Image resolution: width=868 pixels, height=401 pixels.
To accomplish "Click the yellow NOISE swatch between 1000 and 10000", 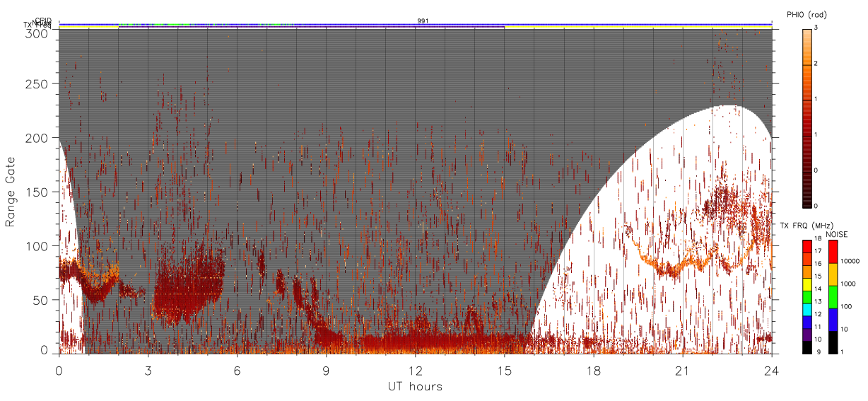I will [x=833, y=274].
